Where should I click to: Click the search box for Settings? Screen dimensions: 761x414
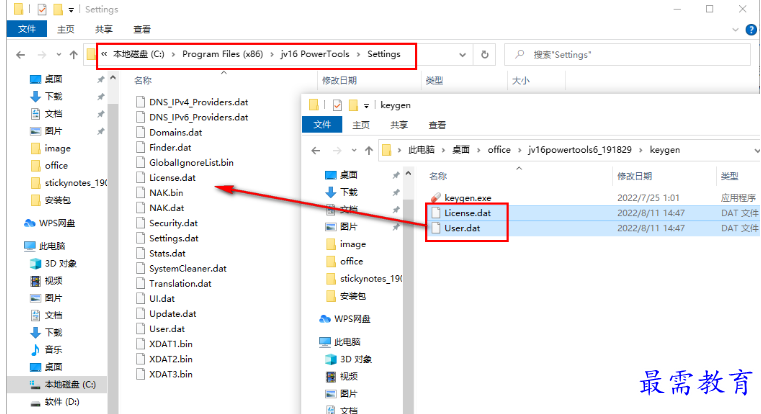[627, 55]
